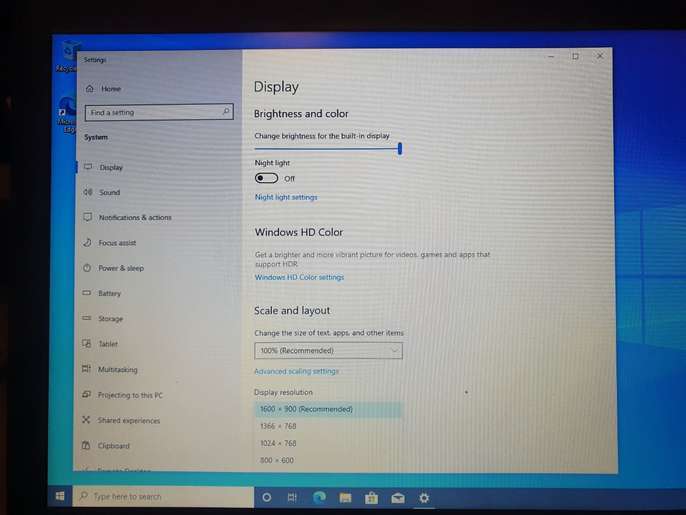Launch Microsoft Edge from the taskbar
Image resolution: width=686 pixels, height=515 pixels.
319,497
